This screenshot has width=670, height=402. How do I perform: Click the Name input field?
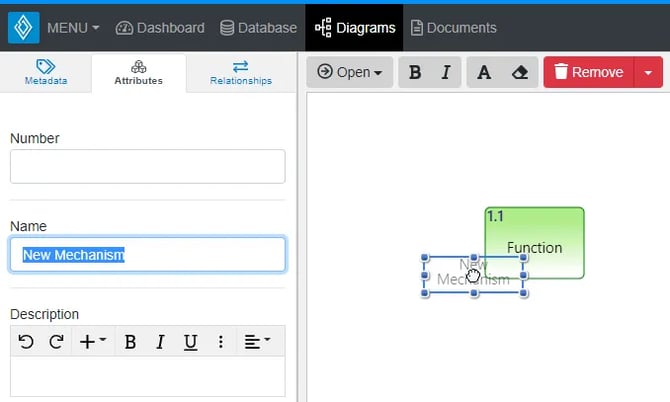tap(147, 255)
